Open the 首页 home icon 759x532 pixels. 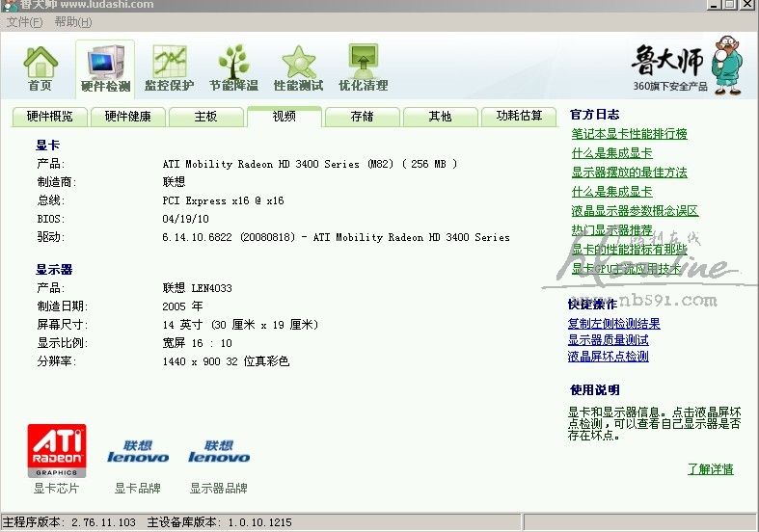pyautogui.click(x=40, y=68)
